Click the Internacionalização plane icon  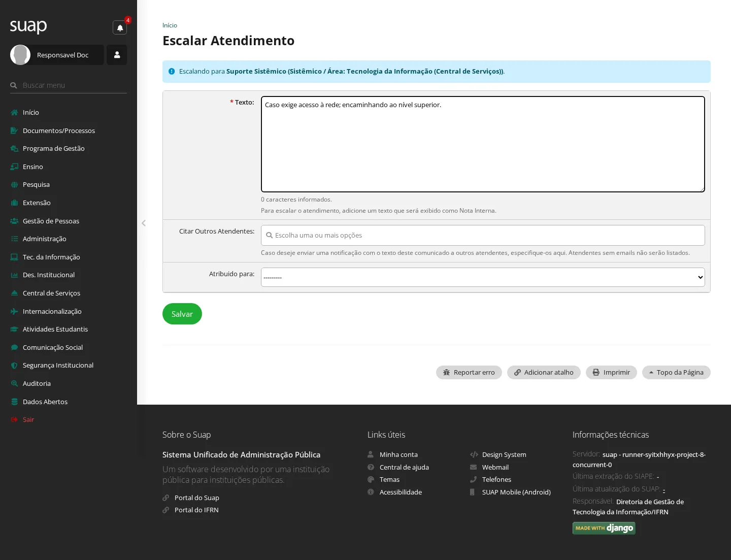14,311
